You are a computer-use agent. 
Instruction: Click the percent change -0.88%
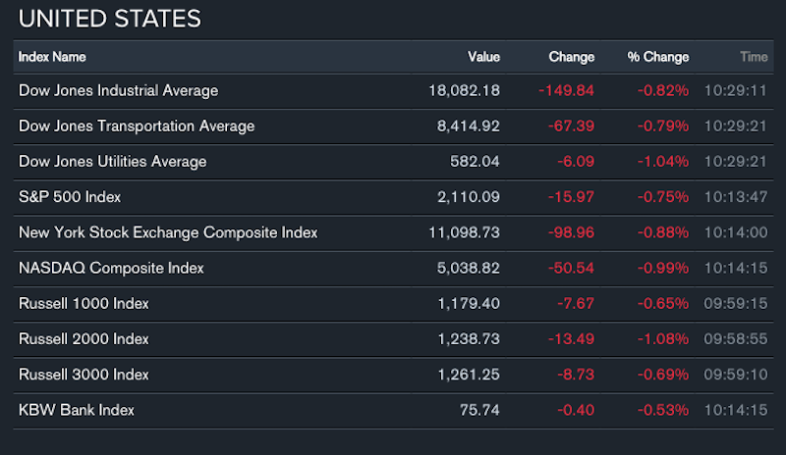663,233
